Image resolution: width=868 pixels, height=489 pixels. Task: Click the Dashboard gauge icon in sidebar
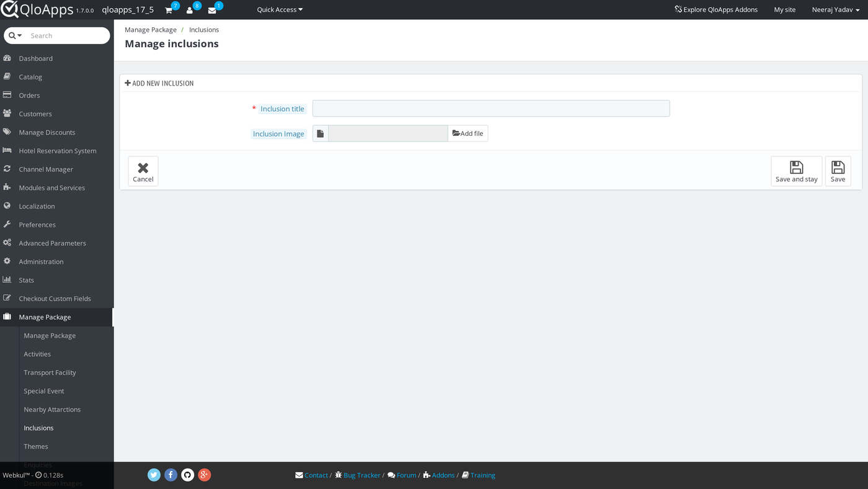point(7,58)
